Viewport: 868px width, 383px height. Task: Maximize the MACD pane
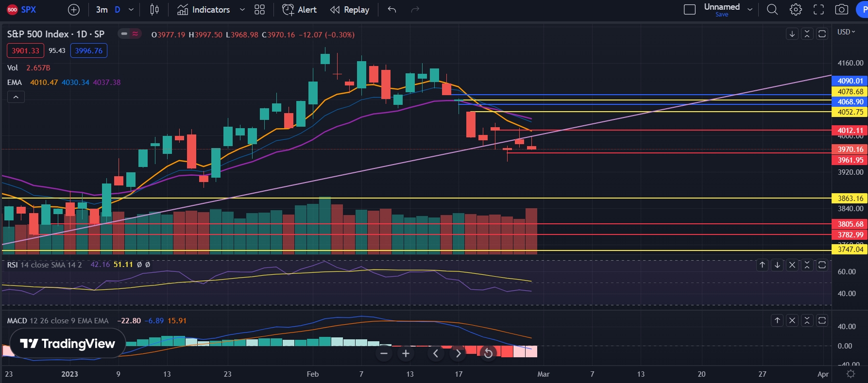coord(822,320)
